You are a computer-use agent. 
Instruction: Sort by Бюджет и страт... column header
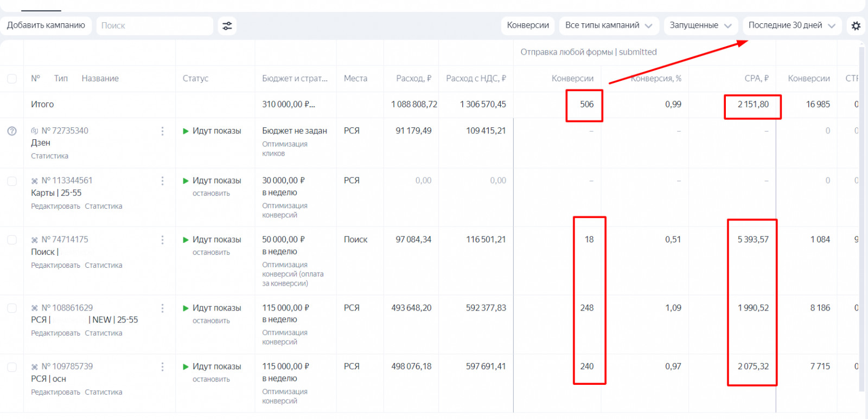pos(295,79)
